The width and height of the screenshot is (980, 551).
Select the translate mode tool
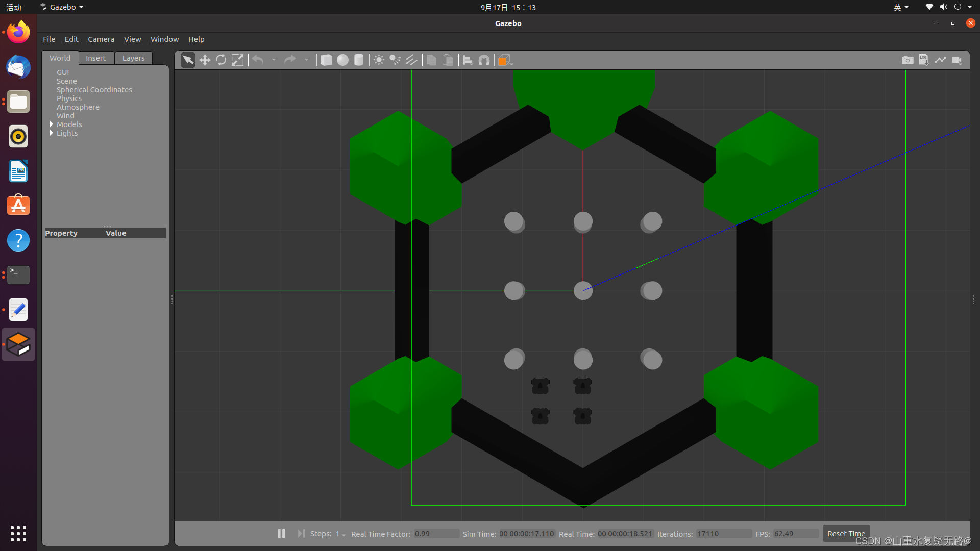pos(205,60)
